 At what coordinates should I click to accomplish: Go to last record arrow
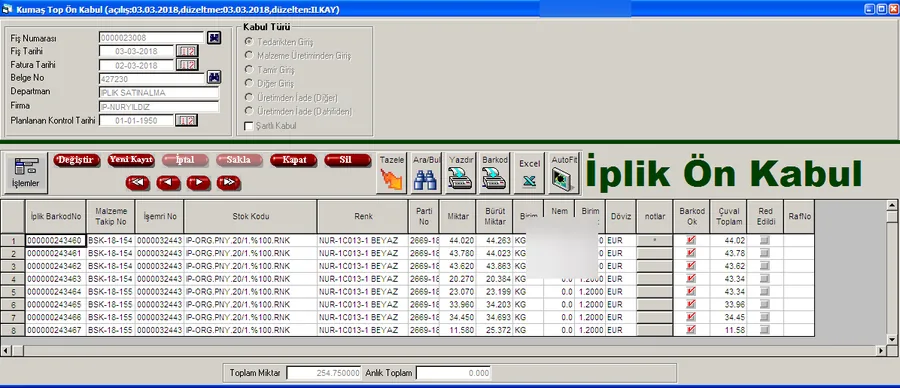coord(228,183)
